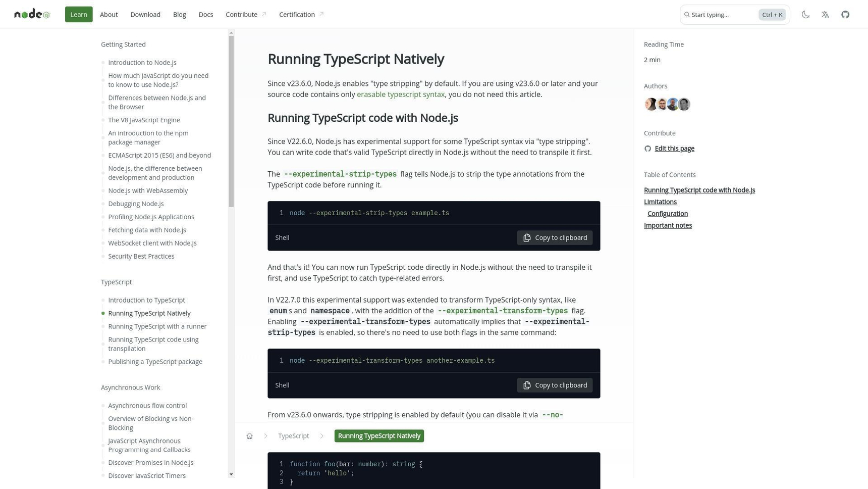Click the Ctrl + K shortcut badge
The image size is (868, 489).
click(x=772, y=15)
